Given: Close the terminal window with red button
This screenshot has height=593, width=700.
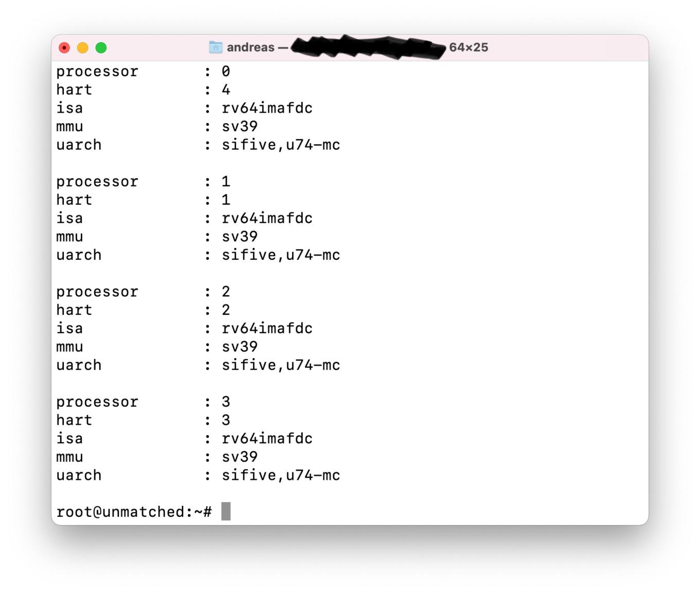Looking at the screenshot, I should [64, 48].
